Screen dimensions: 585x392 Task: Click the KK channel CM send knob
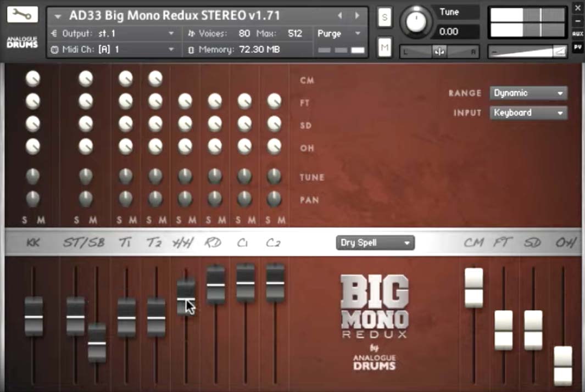(x=33, y=79)
